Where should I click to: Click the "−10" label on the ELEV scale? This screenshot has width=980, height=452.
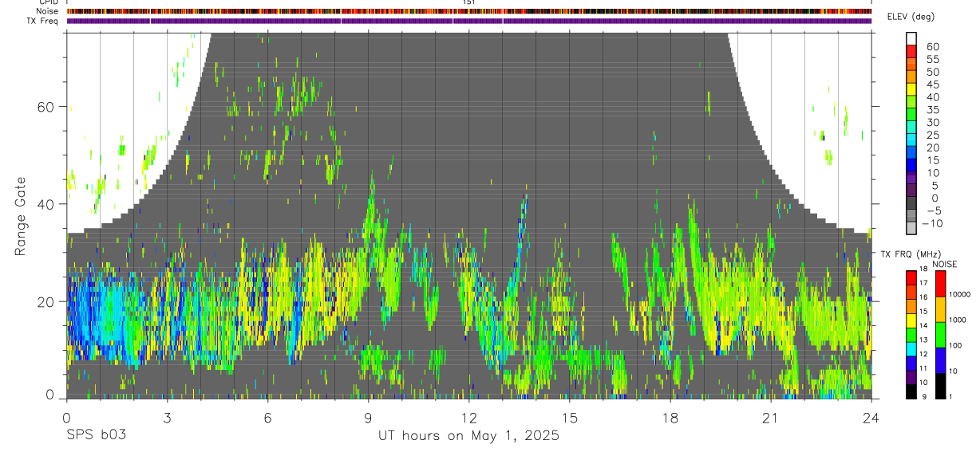[x=932, y=223]
